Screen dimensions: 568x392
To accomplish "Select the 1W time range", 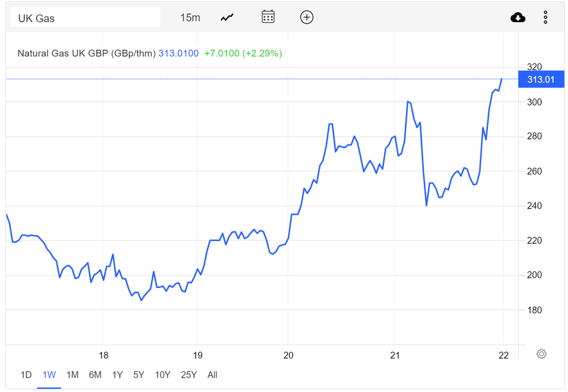I will click(x=49, y=374).
